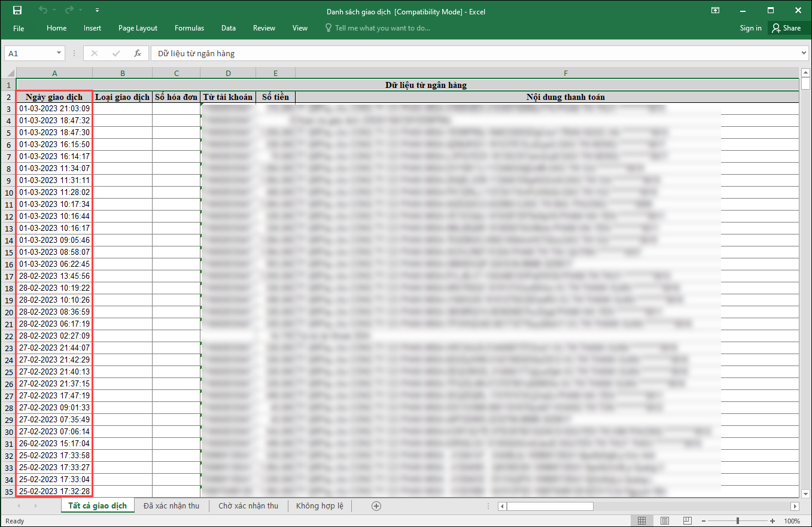Click the Share button
The height and width of the screenshot is (527, 812).
click(x=786, y=28)
